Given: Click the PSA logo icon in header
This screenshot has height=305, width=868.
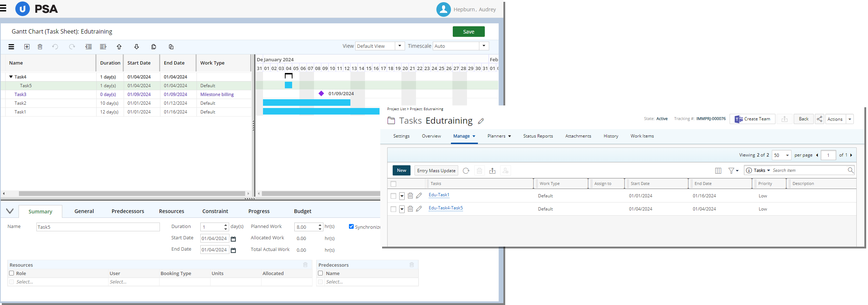Looking at the screenshot, I should 23,9.
